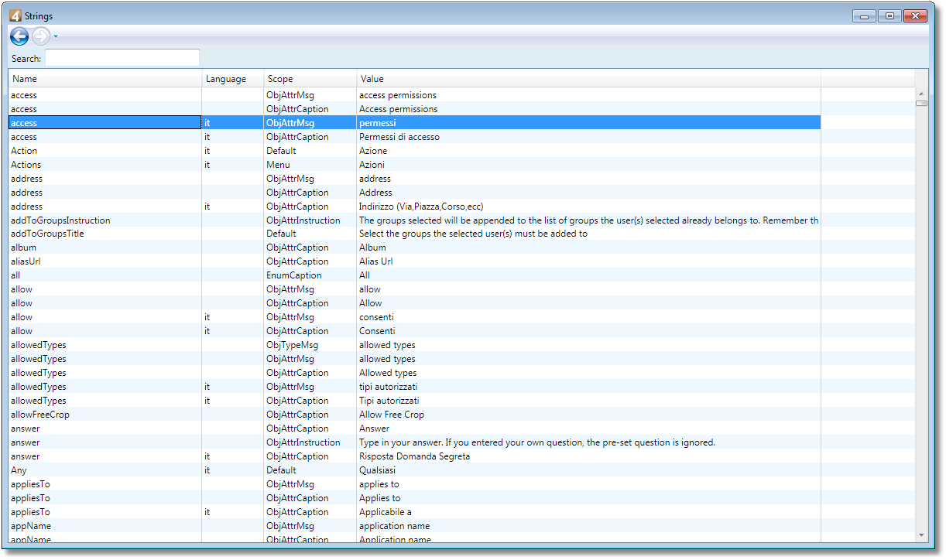The image size is (946, 560).
Task: Click the ObjTypeMsg scope cell
Action: tap(310, 345)
